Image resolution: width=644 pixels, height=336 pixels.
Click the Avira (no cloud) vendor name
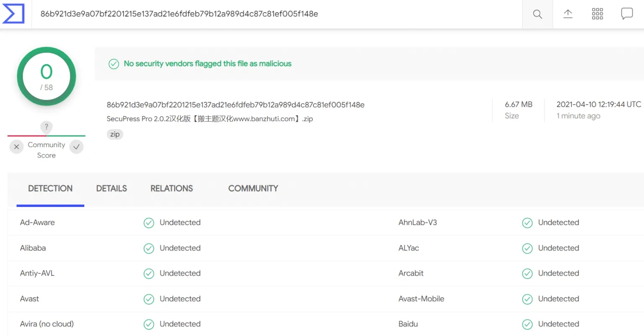[47, 324]
